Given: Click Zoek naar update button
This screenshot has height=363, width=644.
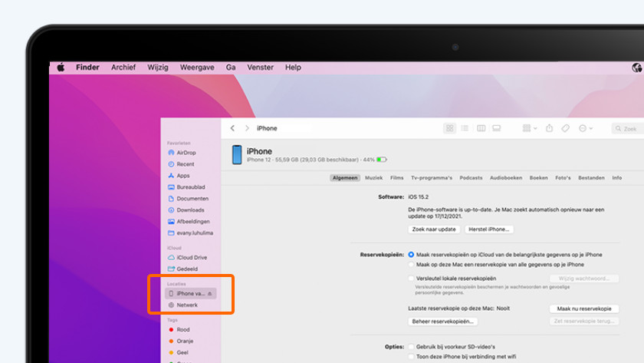Looking at the screenshot, I should tap(434, 229).
